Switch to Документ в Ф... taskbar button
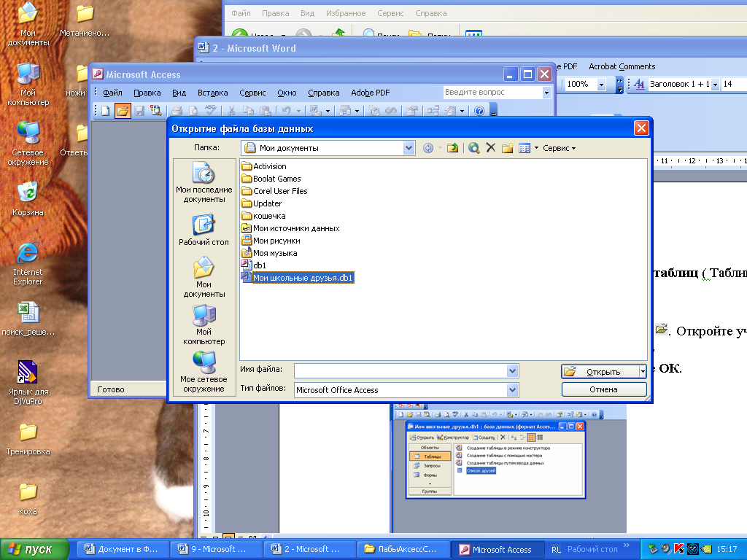The image size is (747, 560). (122, 549)
